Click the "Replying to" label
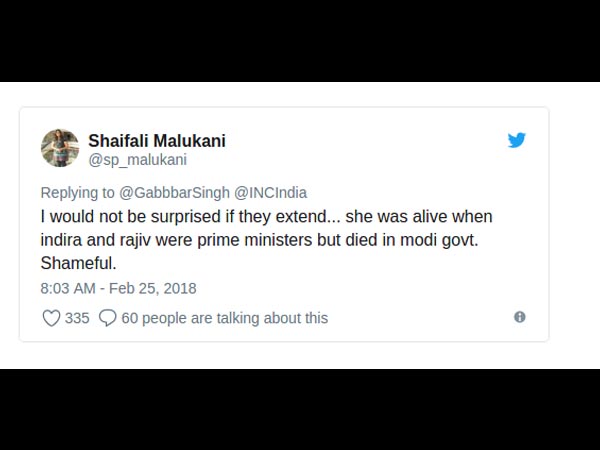This screenshot has width=600, height=450. (78, 193)
